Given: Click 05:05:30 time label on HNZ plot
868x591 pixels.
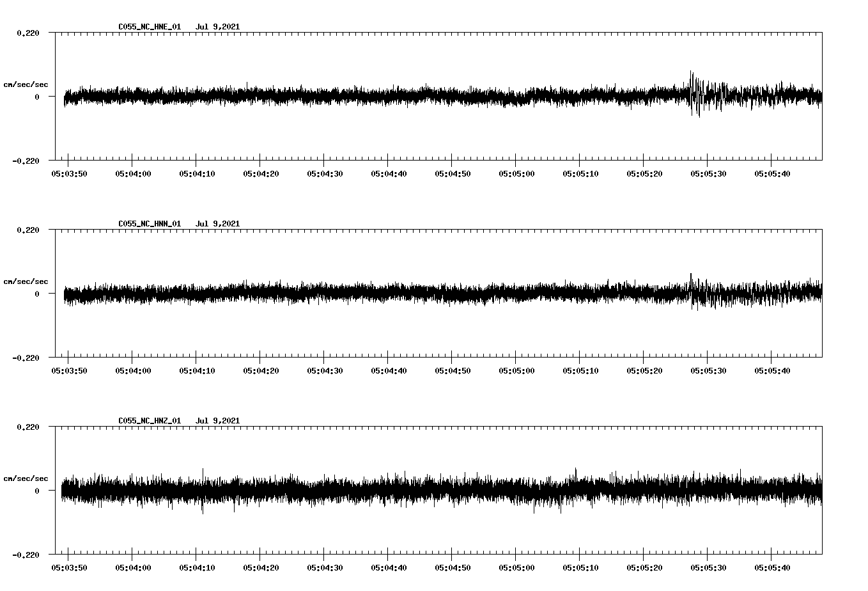Looking at the screenshot, I should point(708,568).
